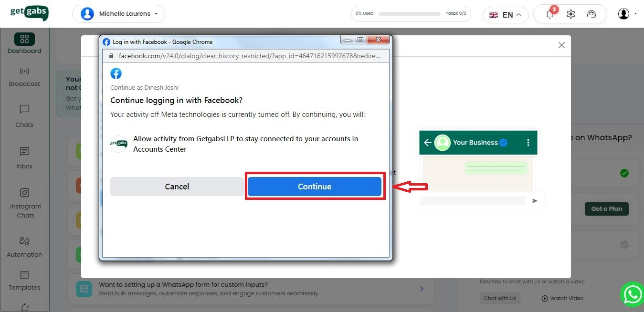Viewport: 644px width, 312px height.
Task: Open the notifications bell with badge
Action: [x=549, y=15]
